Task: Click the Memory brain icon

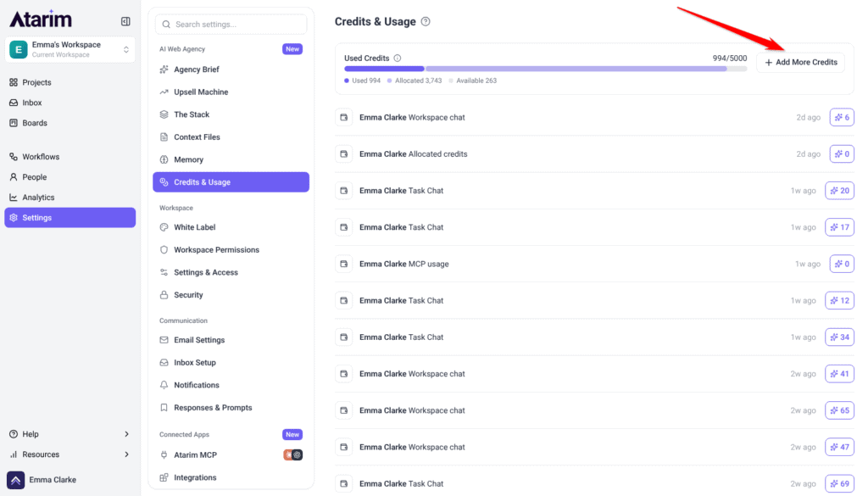Action: 164,159
